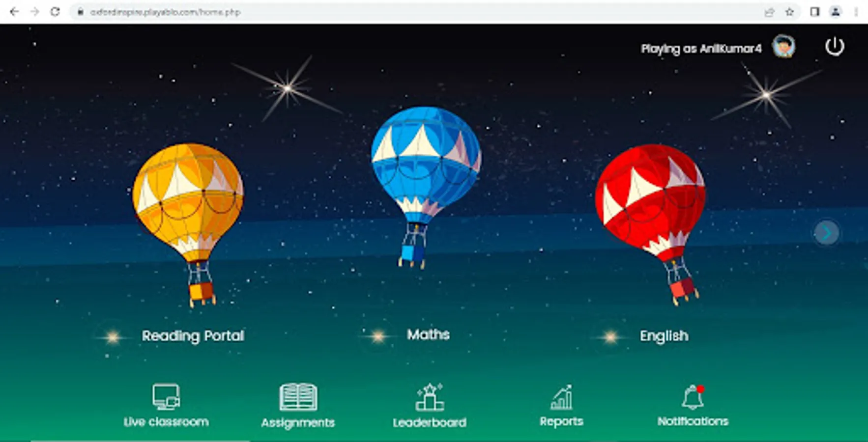Open the Leaderboard podium icon
Viewport: 868px width, 442px height.
[x=430, y=397]
